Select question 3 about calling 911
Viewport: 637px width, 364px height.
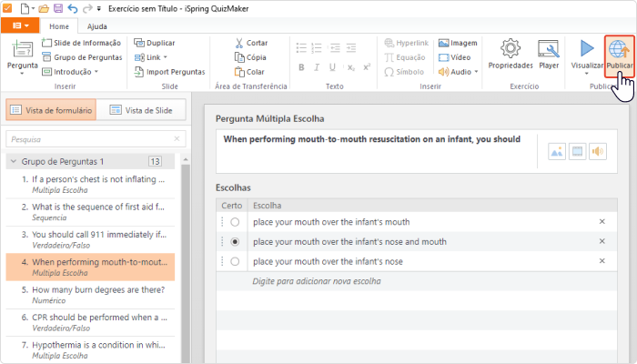tap(90, 239)
